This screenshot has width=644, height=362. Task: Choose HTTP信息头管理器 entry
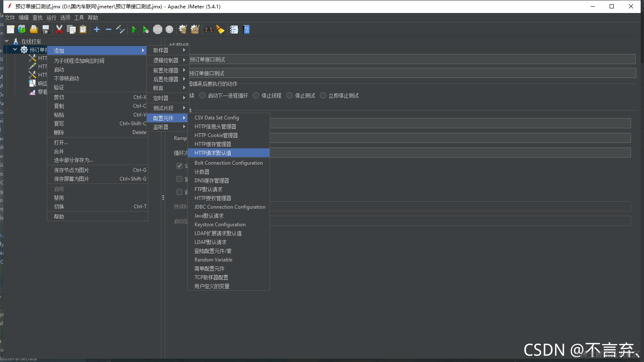click(229, 127)
